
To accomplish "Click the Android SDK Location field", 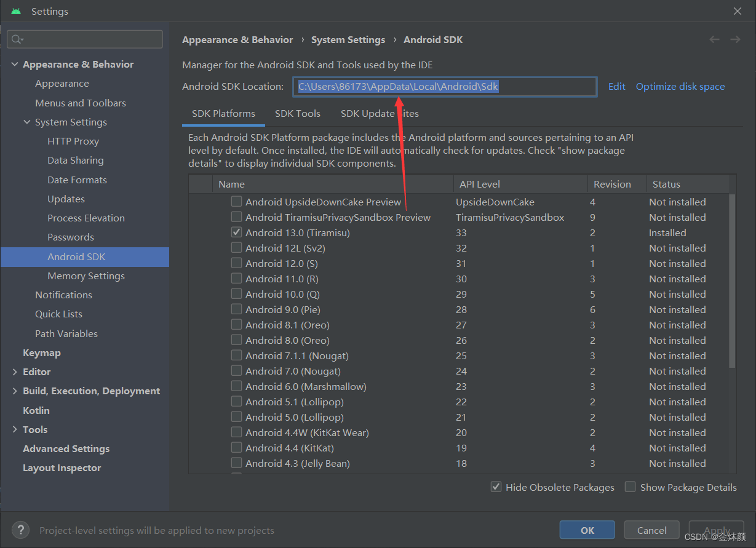I will [445, 87].
